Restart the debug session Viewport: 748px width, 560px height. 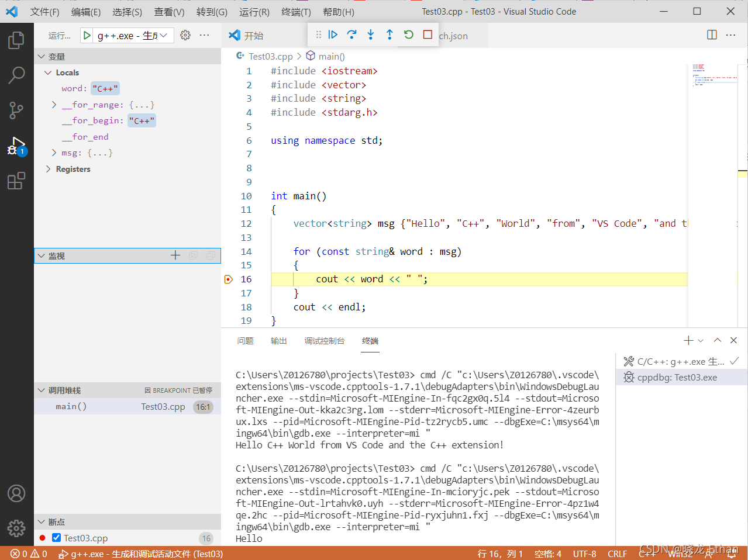[x=409, y=34]
